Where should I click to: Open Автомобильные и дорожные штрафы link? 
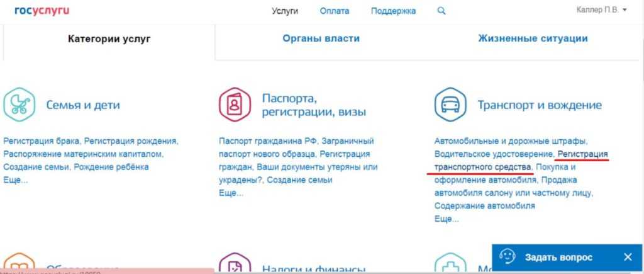pos(511,141)
